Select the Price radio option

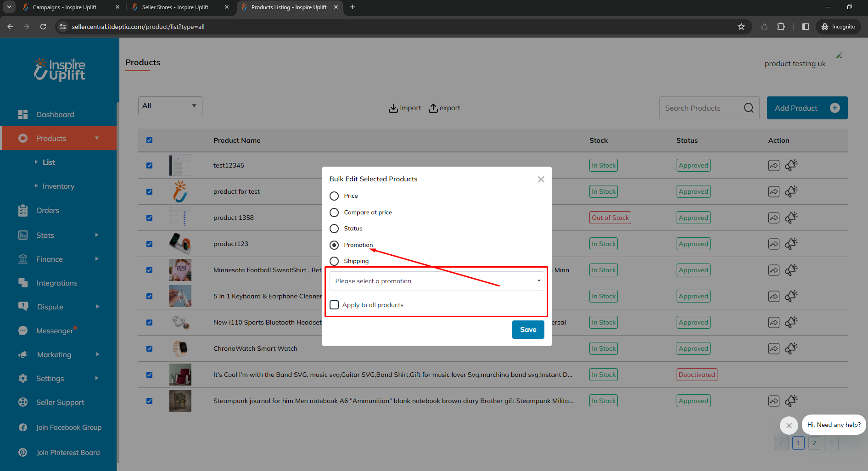point(334,196)
